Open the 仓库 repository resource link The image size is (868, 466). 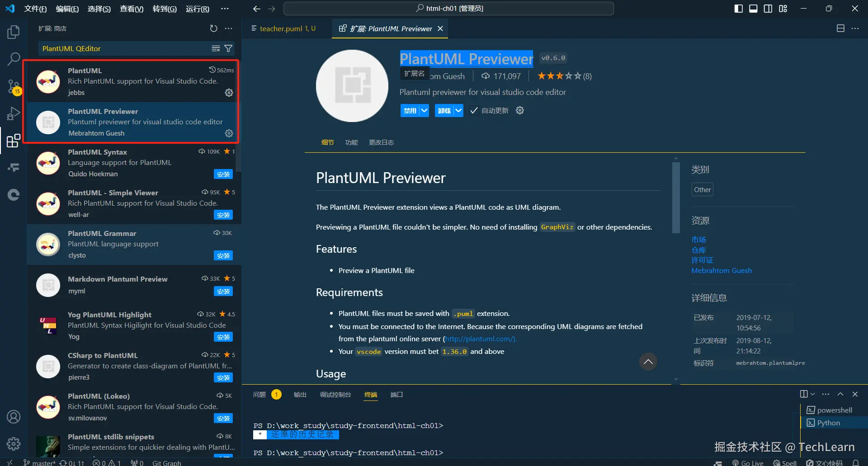[698, 250]
